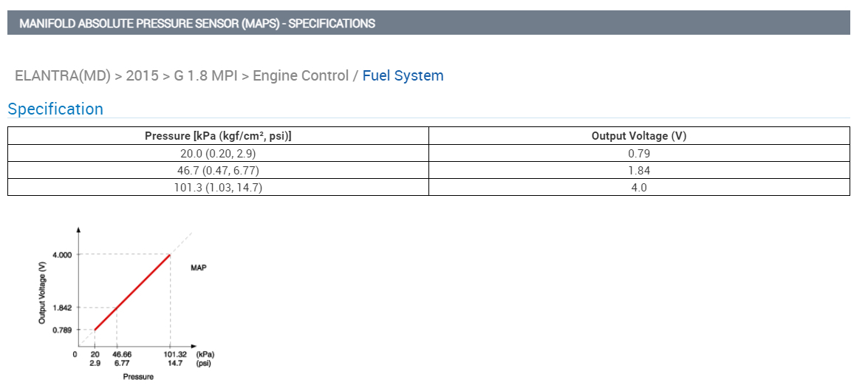The height and width of the screenshot is (391, 868).
Task: Click the 4.000 value on graph axis
Action: pyautogui.click(x=62, y=255)
